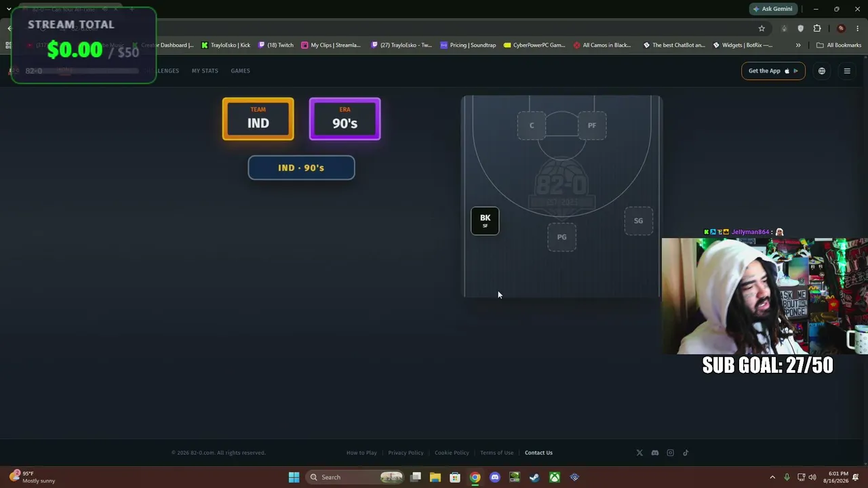Click the Get the App button
This screenshot has width=868, height=488.
click(773, 71)
